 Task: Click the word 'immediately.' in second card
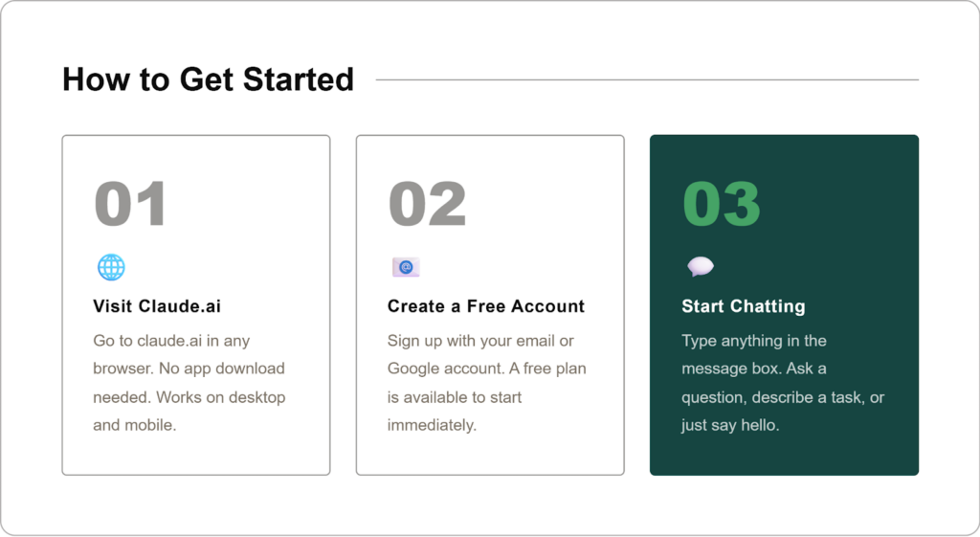pos(432,425)
